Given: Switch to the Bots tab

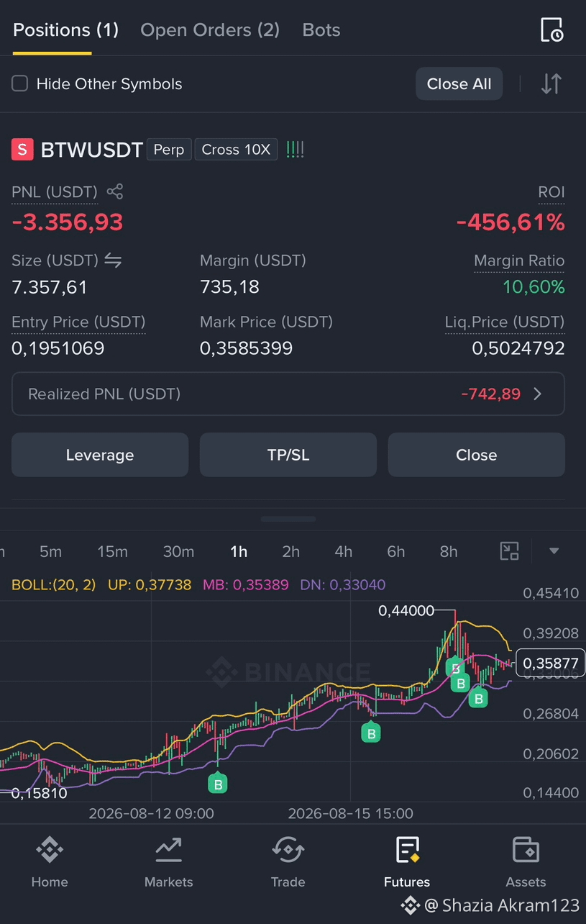Looking at the screenshot, I should 321,30.
